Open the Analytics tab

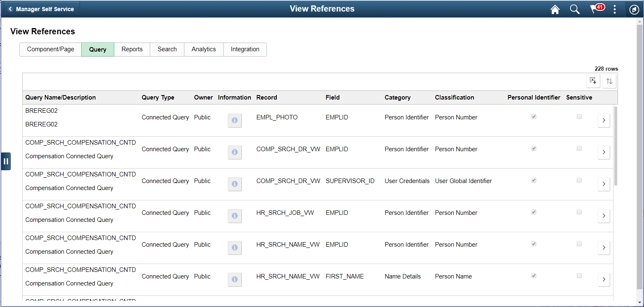[203, 49]
